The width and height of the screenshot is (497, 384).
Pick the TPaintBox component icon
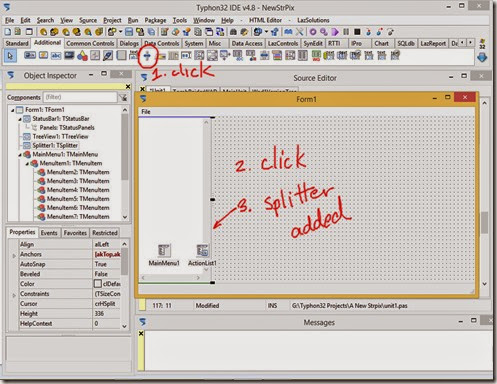pyautogui.click(x=108, y=55)
